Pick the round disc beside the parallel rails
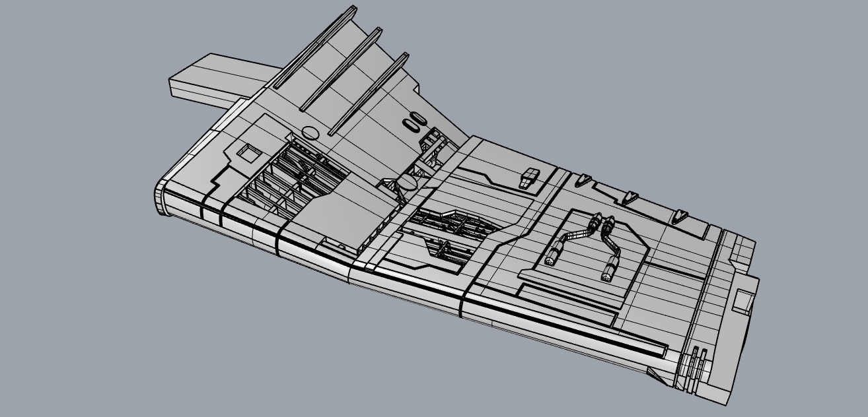This screenshot has width=868, height=417. (x=310, y=132)
